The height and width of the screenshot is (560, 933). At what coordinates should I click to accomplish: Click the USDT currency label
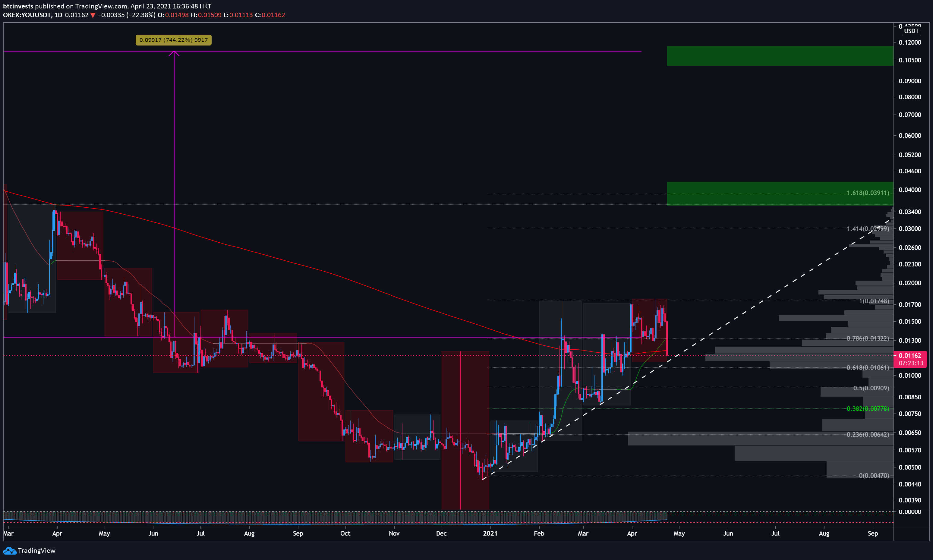(x=911, y=31)
